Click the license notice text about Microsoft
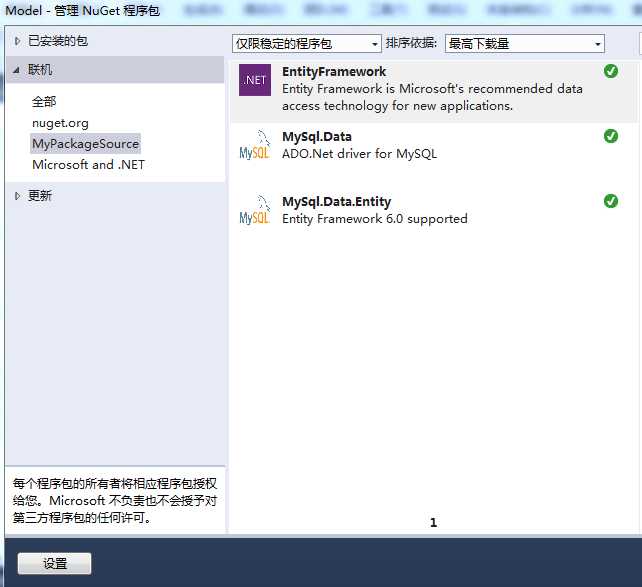Screen dimensions: 642x587 coord(115,501)
